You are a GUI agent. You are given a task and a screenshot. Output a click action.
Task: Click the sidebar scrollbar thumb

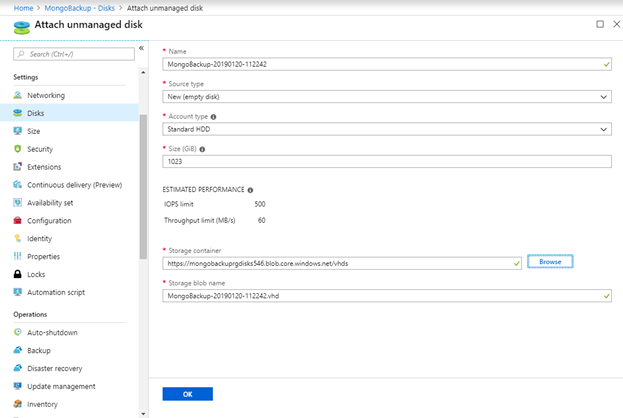(143, 187)
